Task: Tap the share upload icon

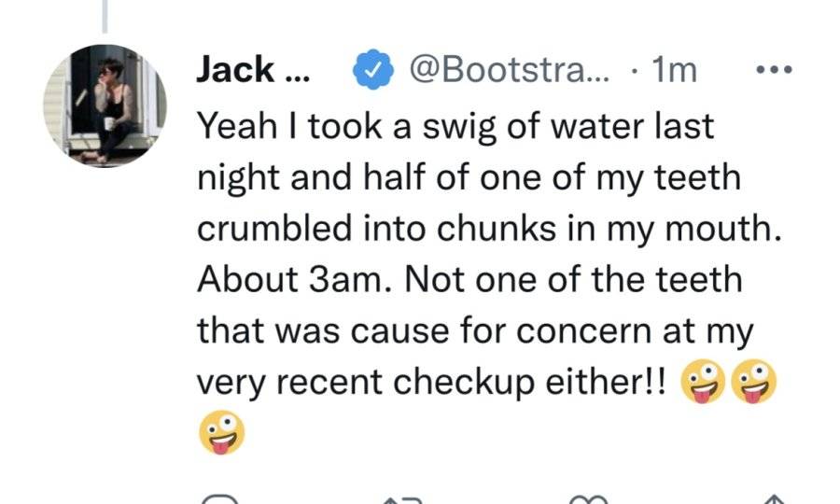Action: (773, 500)
